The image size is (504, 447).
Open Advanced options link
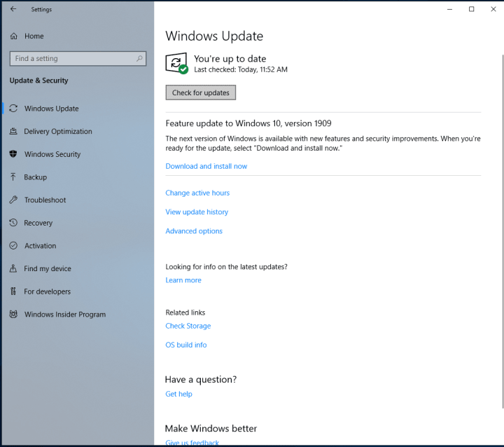point(194,231)
